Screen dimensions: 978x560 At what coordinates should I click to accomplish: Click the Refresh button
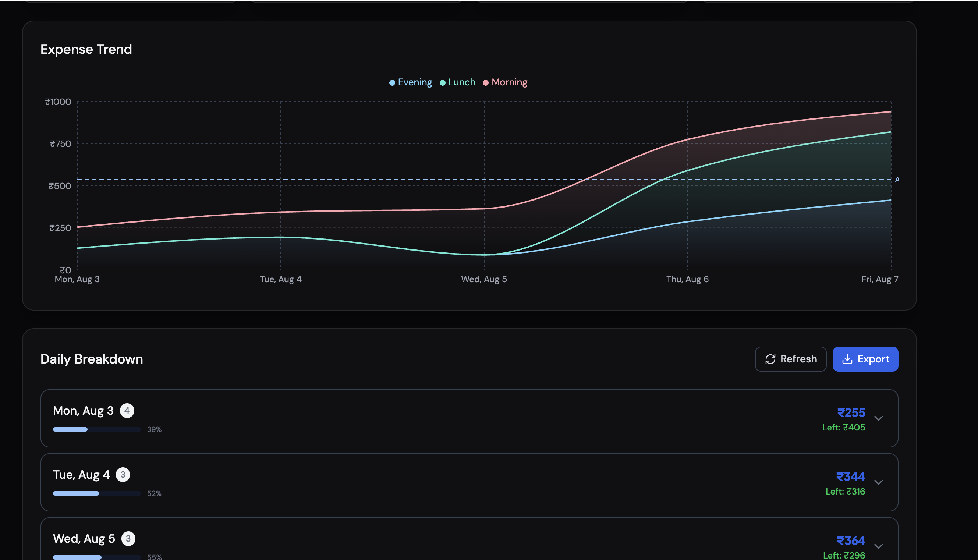[790, 359]
